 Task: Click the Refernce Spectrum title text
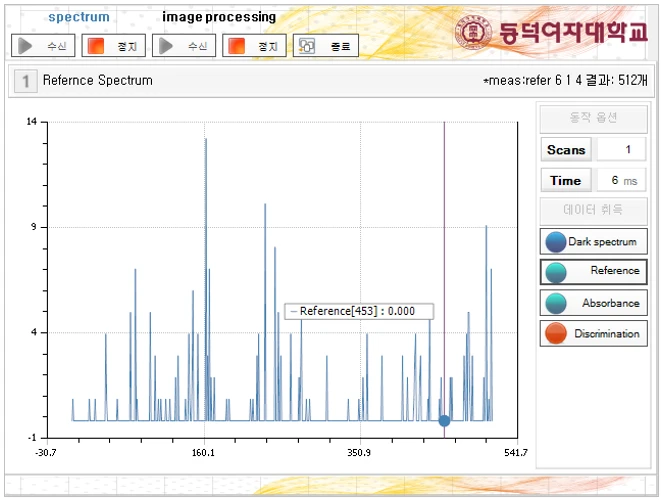(x=98, y=80)
